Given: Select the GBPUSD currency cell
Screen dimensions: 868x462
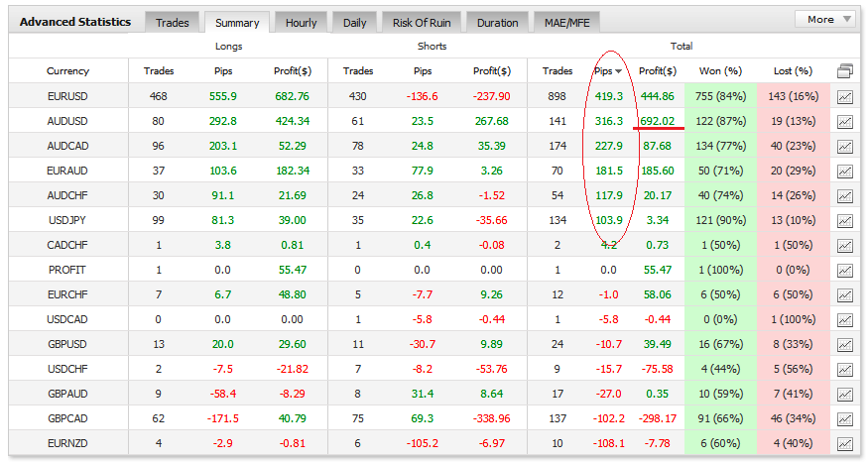Looking at the screenshot, I should coord(67,344).
